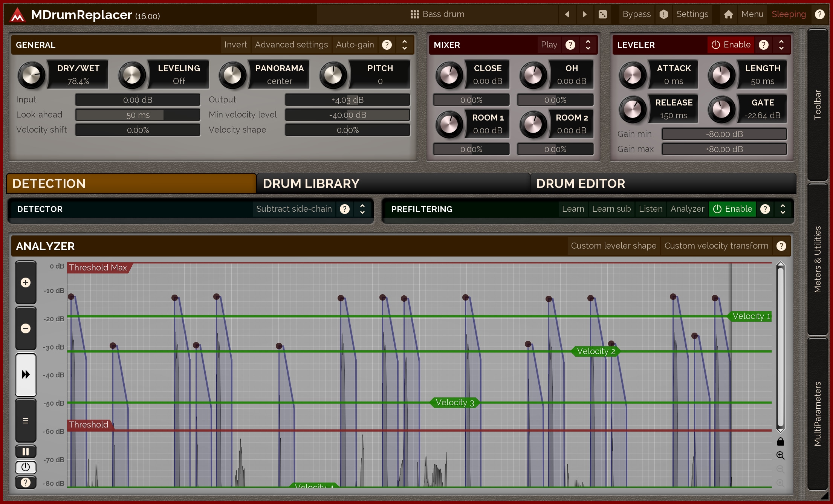Click the safety limiter icon beside Bypass
The height and width of the screenshot is (504, 833).
(x=664, y=14)
